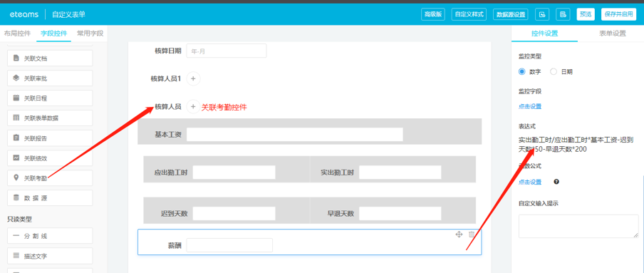This screenshot has width=644, height=273.
Task: Open 数据源设置
Action: (x=511, y=14)
